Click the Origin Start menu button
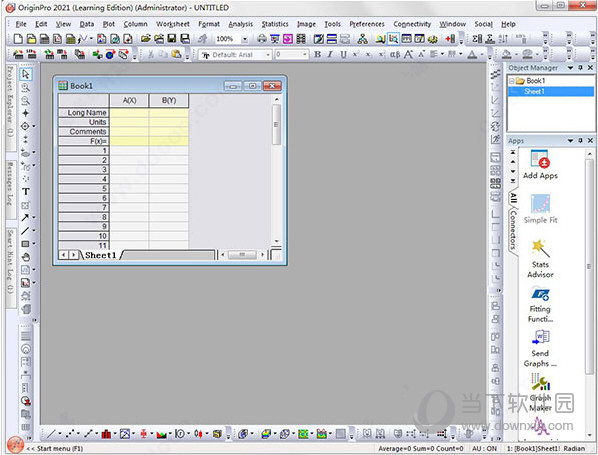Viewport: 598px width, 455px height. pyautogui.click(x=14, y=445)
